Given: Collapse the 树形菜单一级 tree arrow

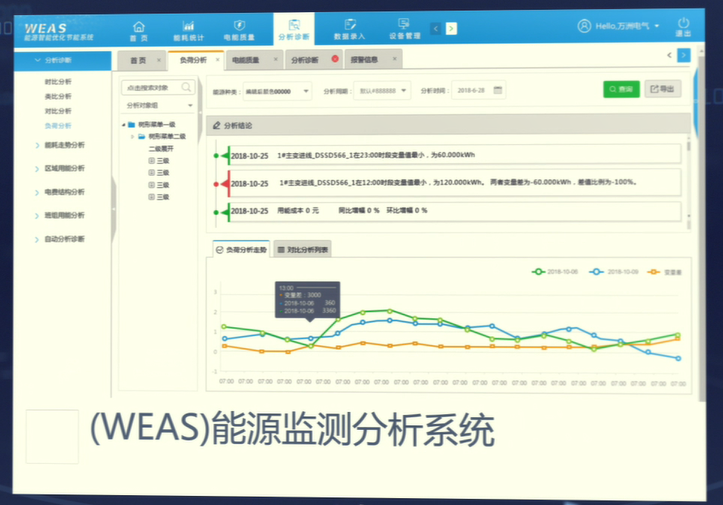Looking at the screenshot, I should (124, 125).
